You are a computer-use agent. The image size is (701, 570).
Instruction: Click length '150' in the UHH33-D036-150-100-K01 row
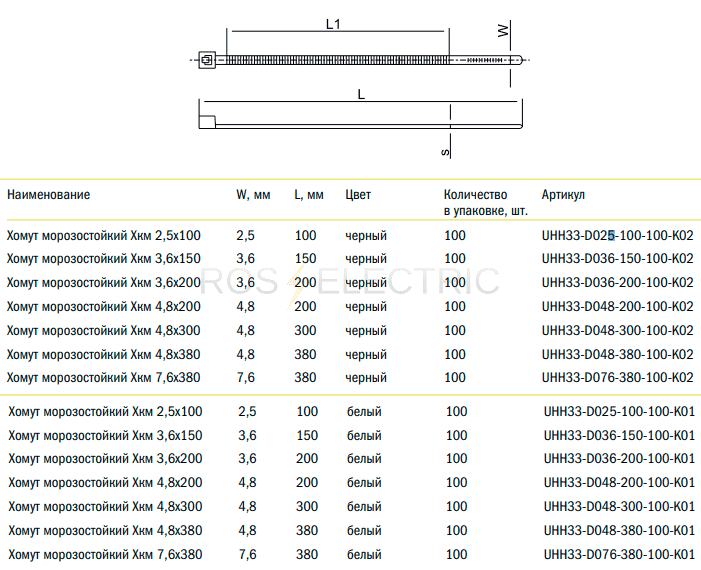tap(307, 435)
